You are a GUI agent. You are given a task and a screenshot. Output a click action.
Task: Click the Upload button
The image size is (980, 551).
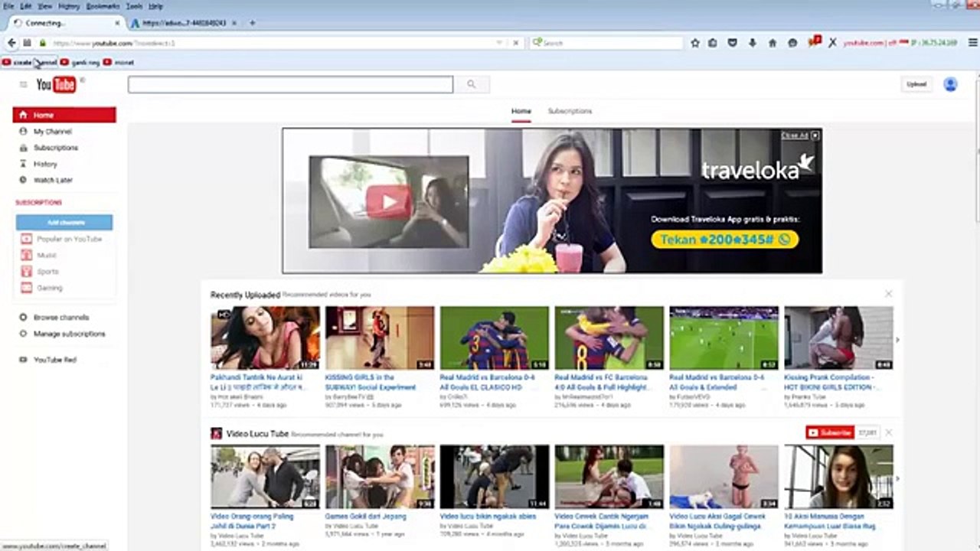point(916,84)
